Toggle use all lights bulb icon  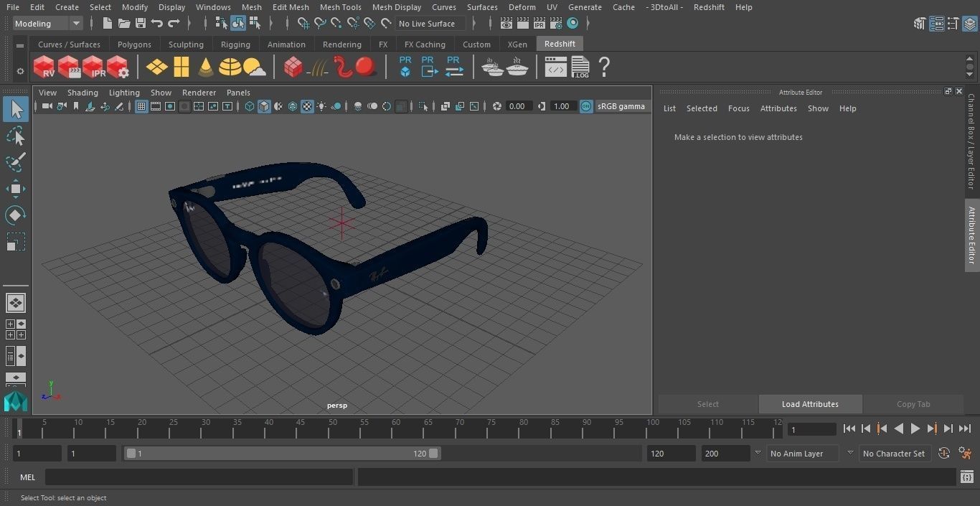tap(321, 106)
